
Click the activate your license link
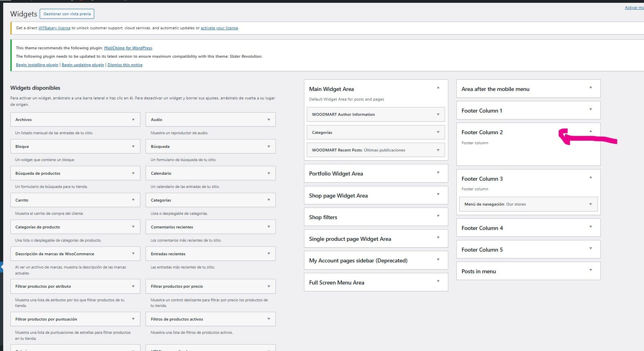[219, 28]
